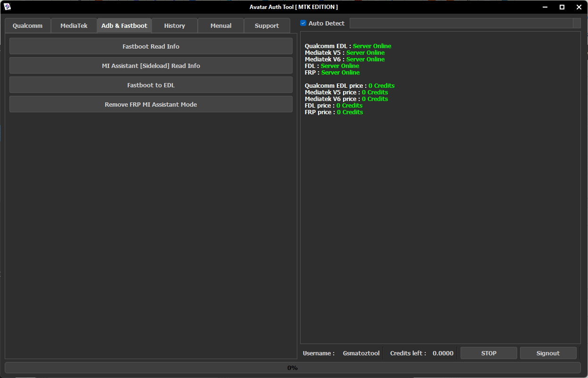Close the Avatar Auth Tool window
Image resolution: width=588 pixels, height=378 pixels.
pyautogui.click(x=579, y=7)
